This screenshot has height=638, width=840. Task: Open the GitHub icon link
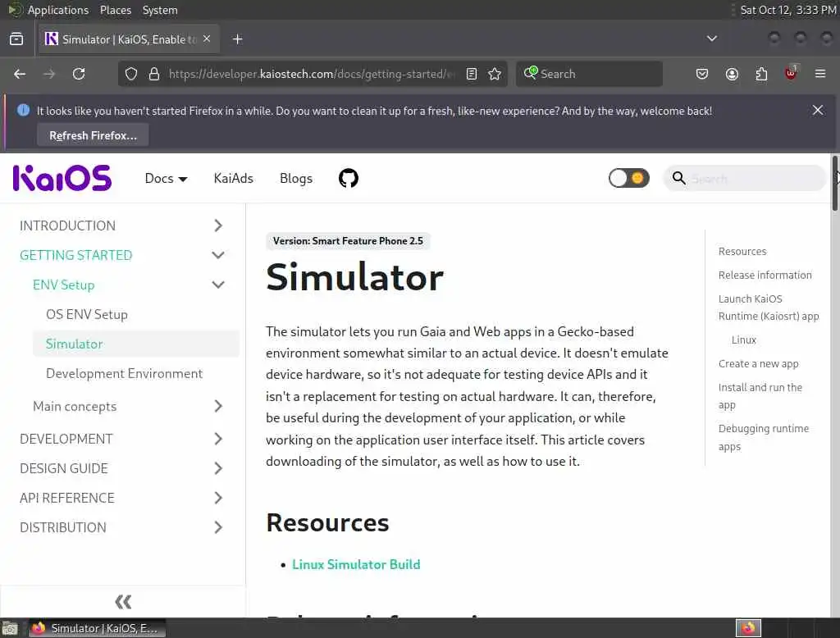coord(348,179)
